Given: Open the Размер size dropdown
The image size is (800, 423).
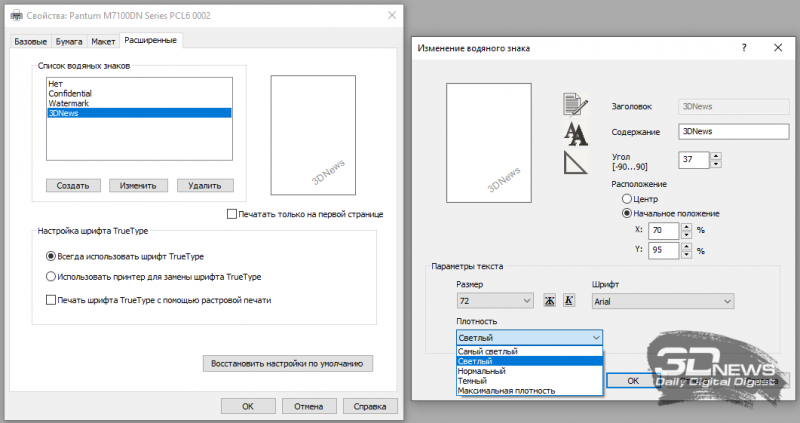Looking at the screenshot, I should pos(494,301).
